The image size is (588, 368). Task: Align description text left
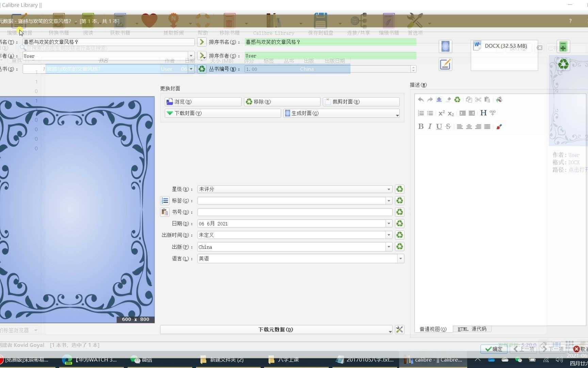click(x=460, y=126)
